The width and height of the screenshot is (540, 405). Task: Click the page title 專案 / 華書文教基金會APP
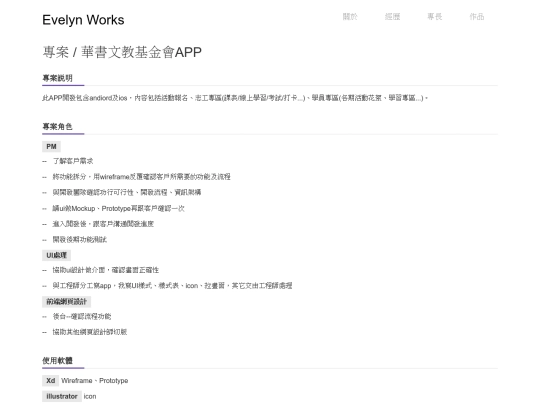click(122, 52)
